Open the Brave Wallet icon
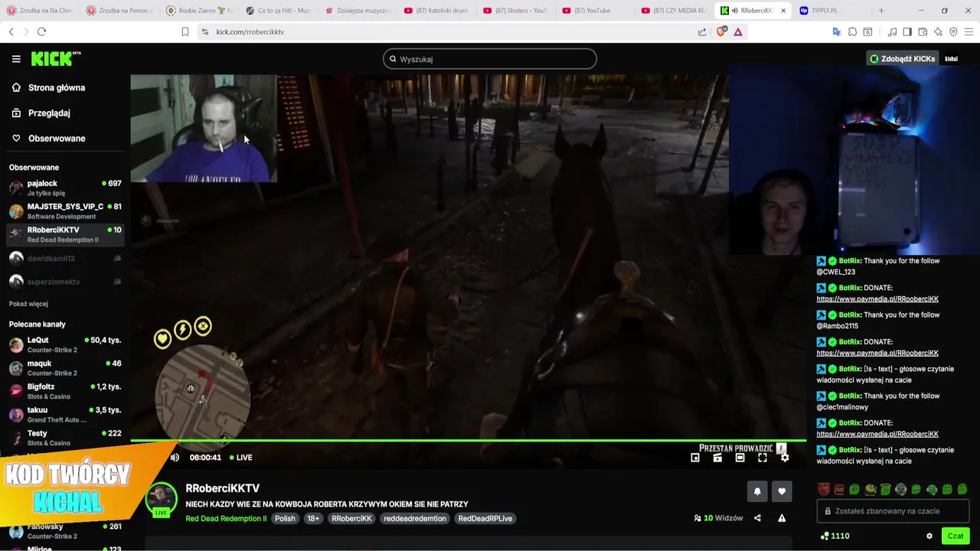The image size is (980, 551). tap(923, 31)
